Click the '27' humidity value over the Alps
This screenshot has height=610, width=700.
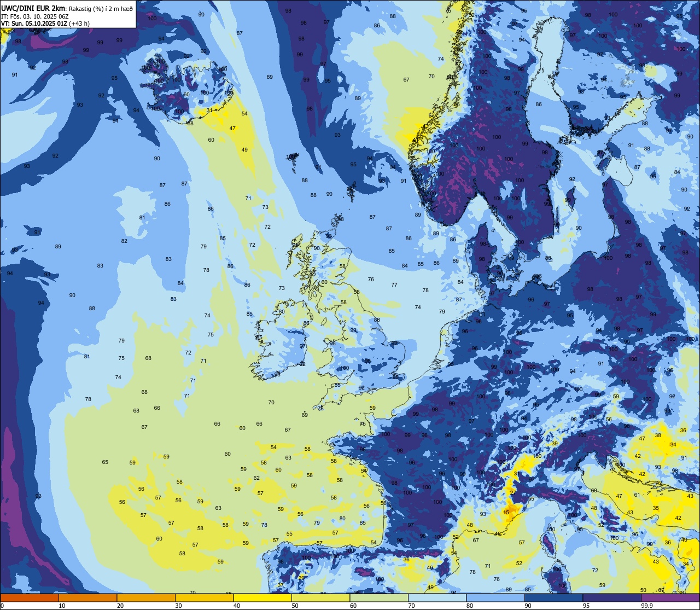point(513,493)
